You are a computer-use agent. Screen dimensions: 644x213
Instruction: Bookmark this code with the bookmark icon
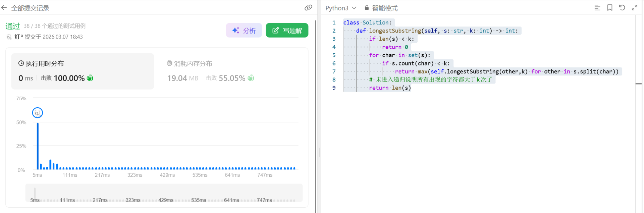pos(609,8)
